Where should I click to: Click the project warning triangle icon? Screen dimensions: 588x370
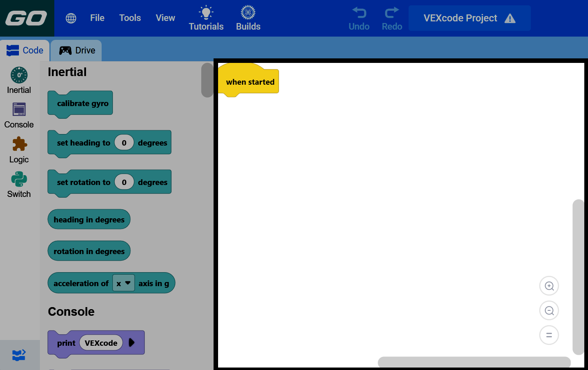510,18
